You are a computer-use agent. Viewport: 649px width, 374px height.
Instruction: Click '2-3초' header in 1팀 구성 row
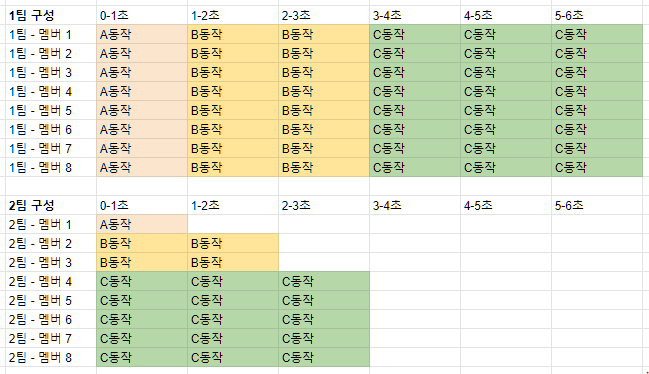324,15
